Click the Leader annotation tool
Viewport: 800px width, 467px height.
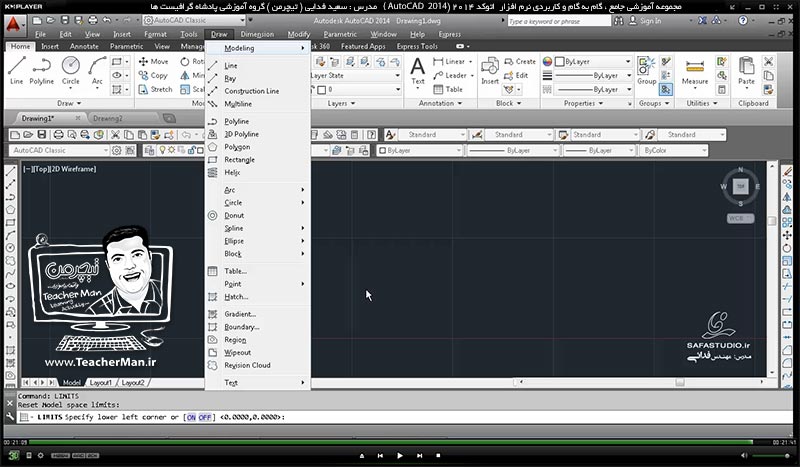click(x=450, y=75)
